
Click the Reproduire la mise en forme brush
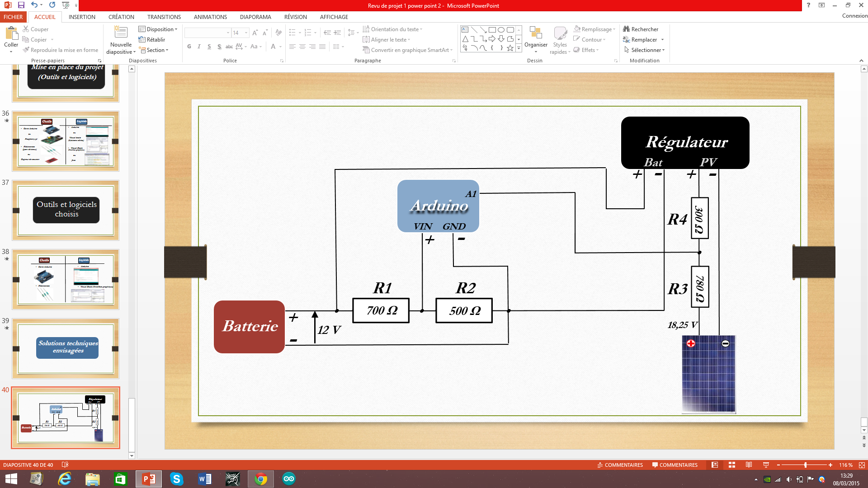tap(27, 50)
